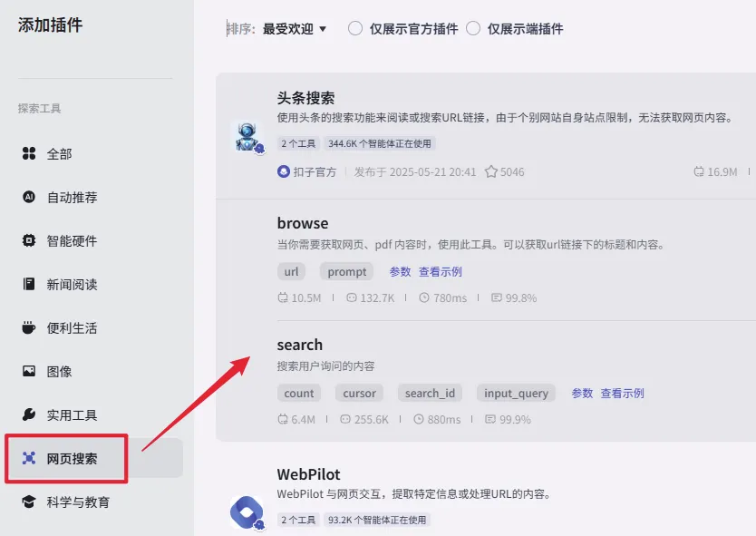Viewport: 756px width, 536px height.
Task: Click the input_query parameter tag
Action: pyautogui.click(x=516, y=394)
